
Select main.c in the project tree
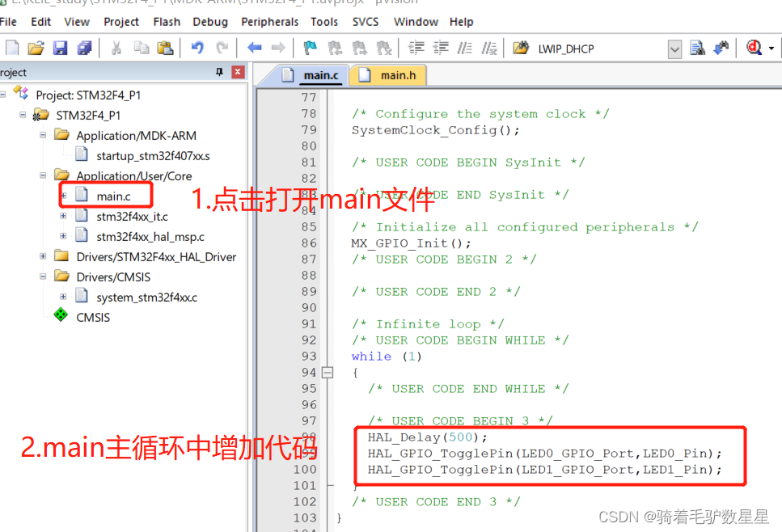click(x=113, y=196)
